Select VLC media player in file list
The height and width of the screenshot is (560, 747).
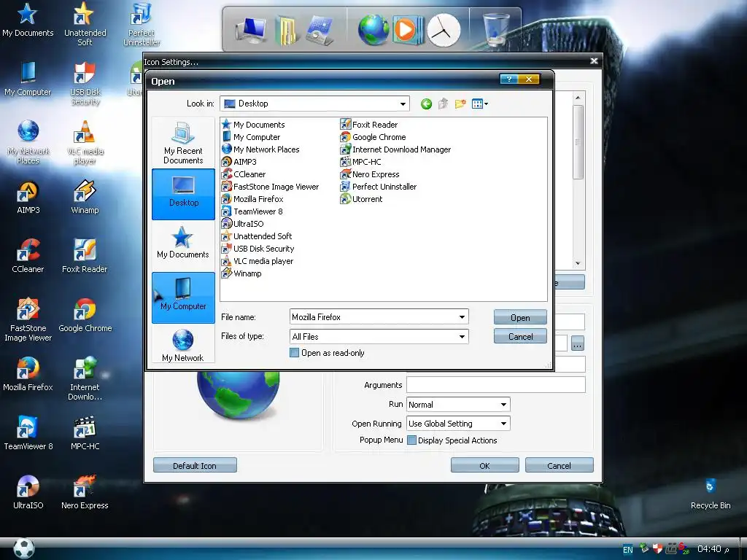[258, 261]
